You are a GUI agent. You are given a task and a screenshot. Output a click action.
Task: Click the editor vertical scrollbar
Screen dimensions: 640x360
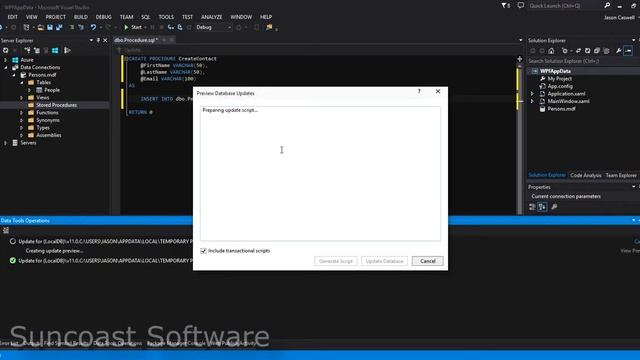click(x=520, y=139)
